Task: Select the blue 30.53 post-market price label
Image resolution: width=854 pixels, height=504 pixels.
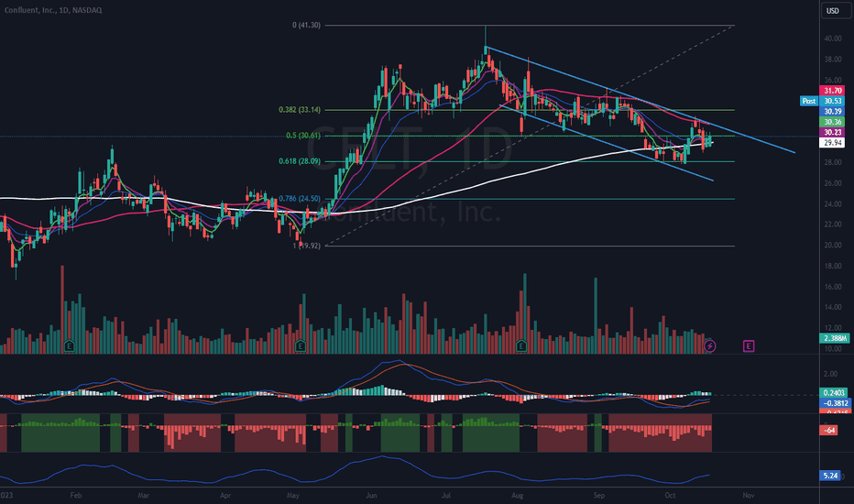Action: (832, 101)
